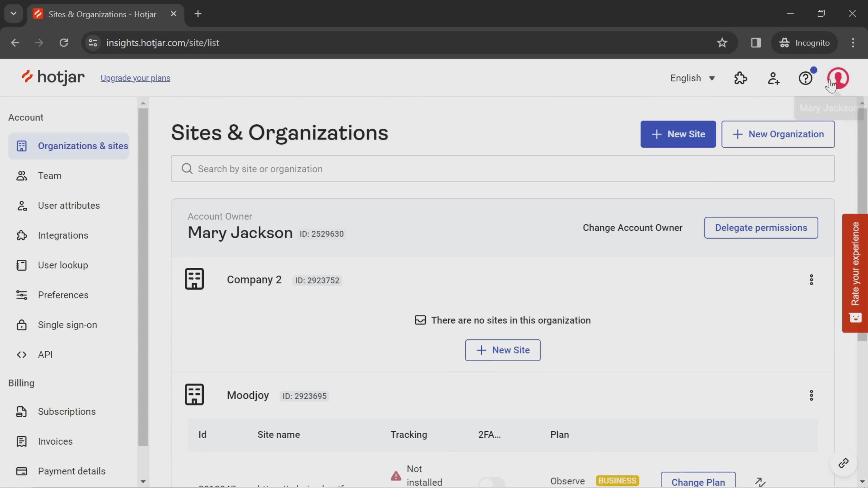Click the Hotjar new members icon
868x488 pixels.
pos(774,78)
